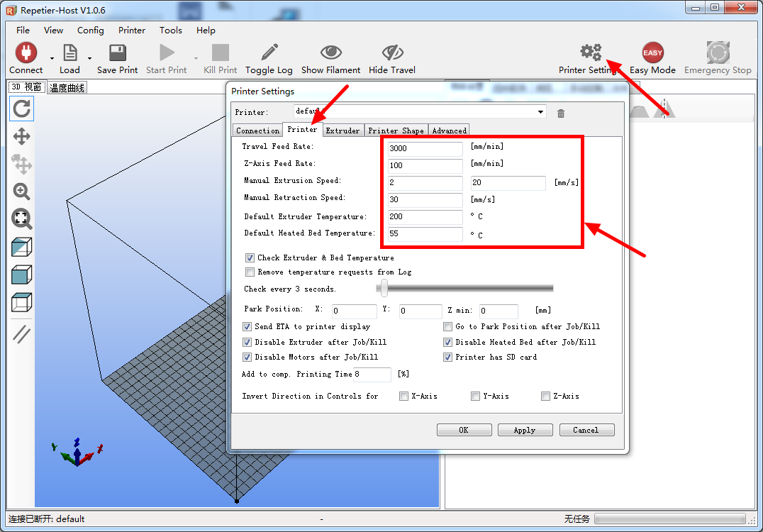The height and width of the screenshot is (532, 763).
Task: Click the Apply button
Action: point(525,430)
